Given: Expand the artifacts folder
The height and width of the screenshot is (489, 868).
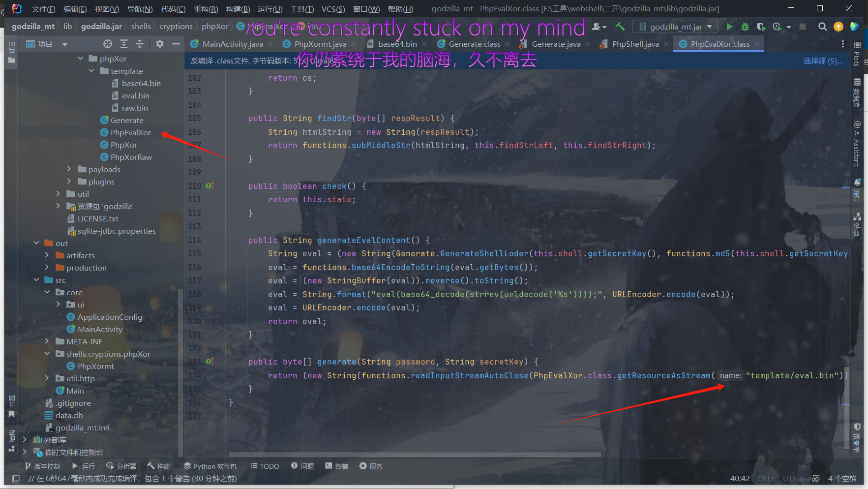Looking at the screenshot, I should click(47, 255).
